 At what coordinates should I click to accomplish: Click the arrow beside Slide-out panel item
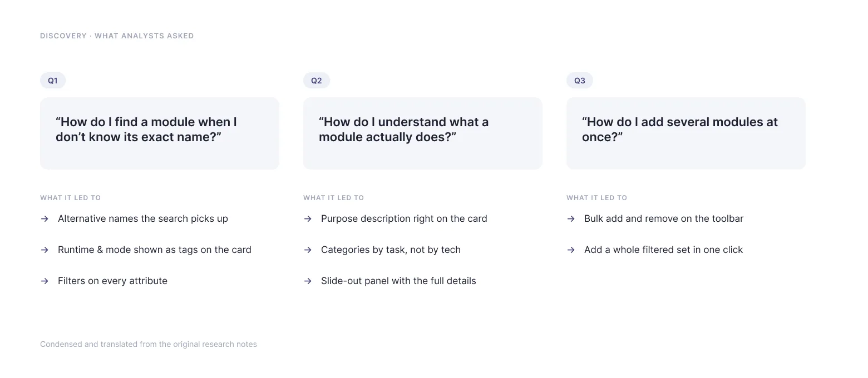[308, 281]
